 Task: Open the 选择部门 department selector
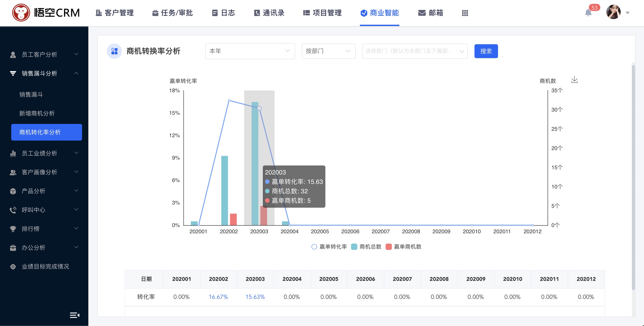pyautogui.click(x=415, y=51)
